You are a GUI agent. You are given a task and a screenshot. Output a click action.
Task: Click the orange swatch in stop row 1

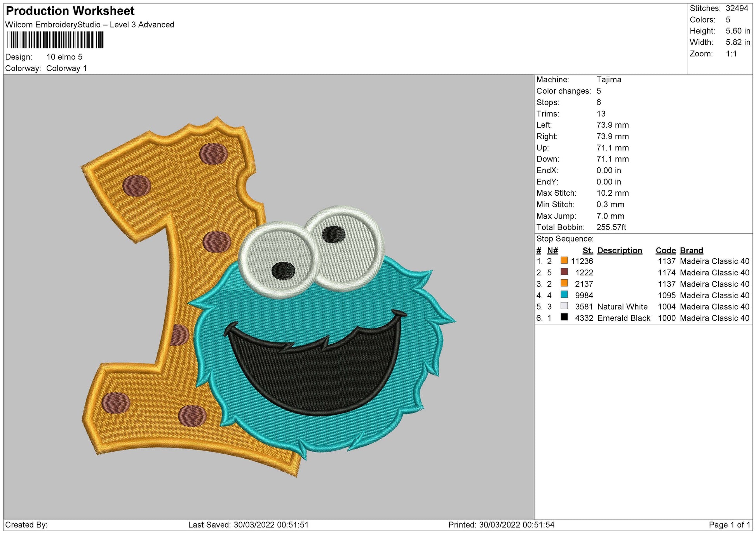tap(564, 261)
